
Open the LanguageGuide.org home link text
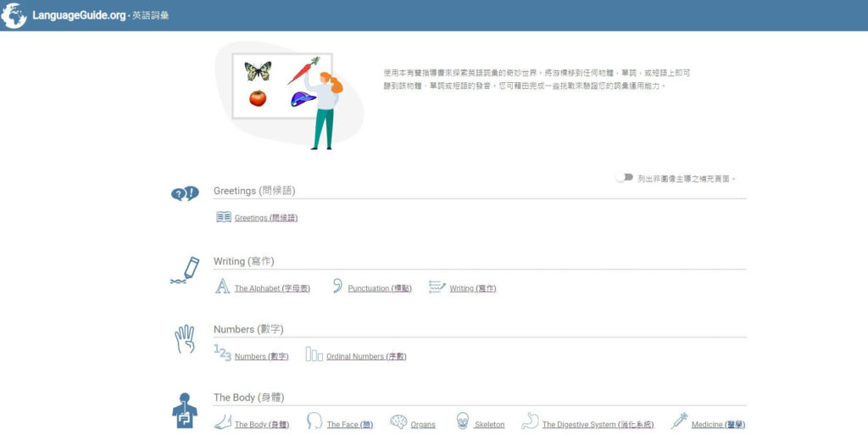point(79,15)
